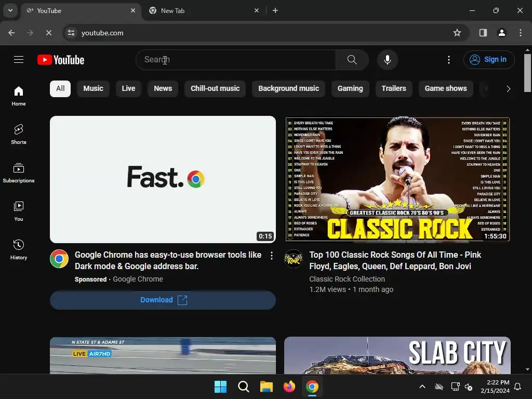Select the Live filter chip
Image resolution: width=532 pixels, height=399 pixels.
coord(129,88)
